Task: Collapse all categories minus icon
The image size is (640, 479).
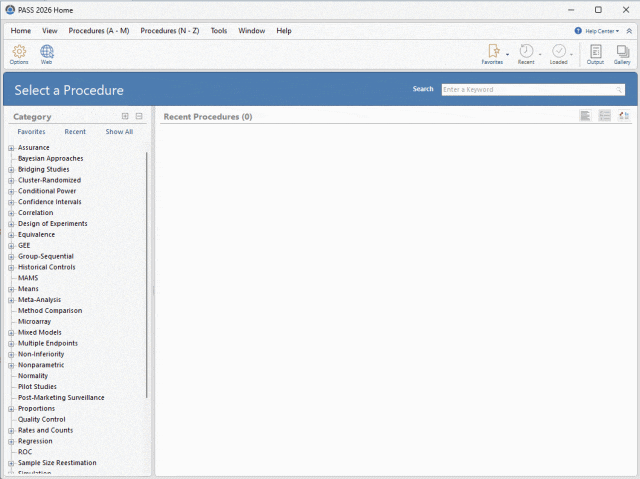Action: tap(139, 116)
